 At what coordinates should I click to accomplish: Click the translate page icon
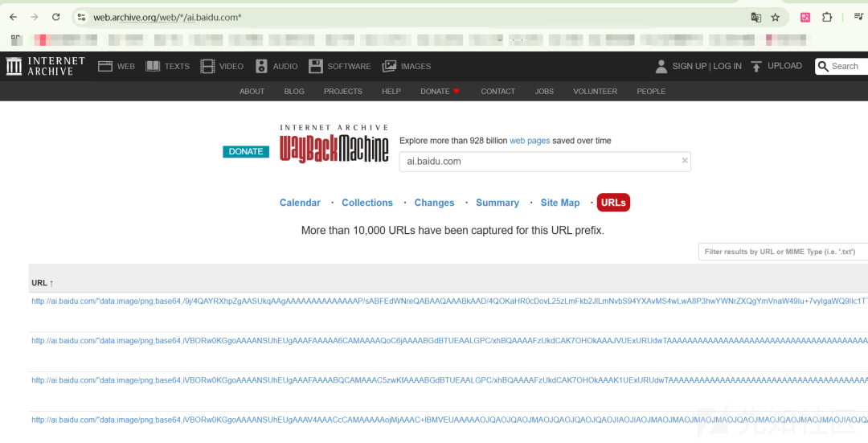755,17
